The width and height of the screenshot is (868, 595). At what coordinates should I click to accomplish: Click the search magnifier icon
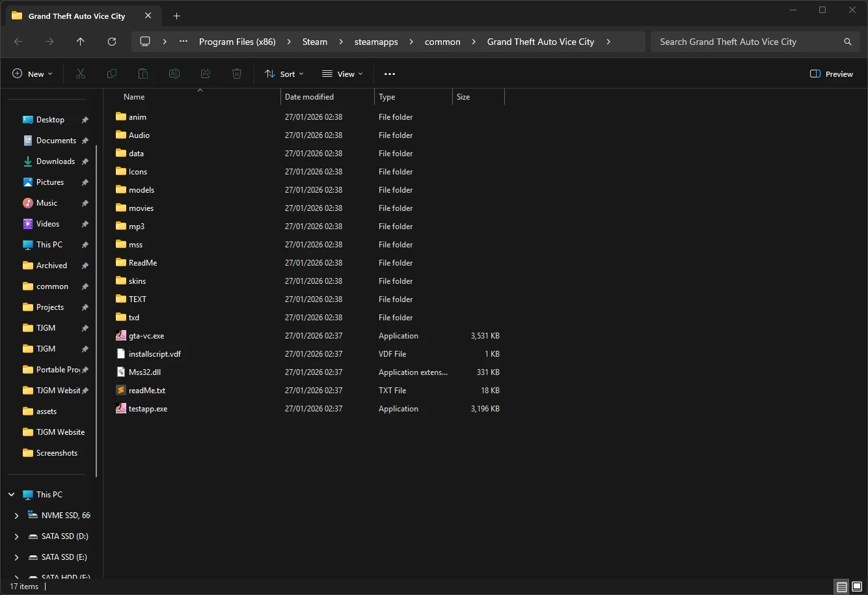pos(847,41)
